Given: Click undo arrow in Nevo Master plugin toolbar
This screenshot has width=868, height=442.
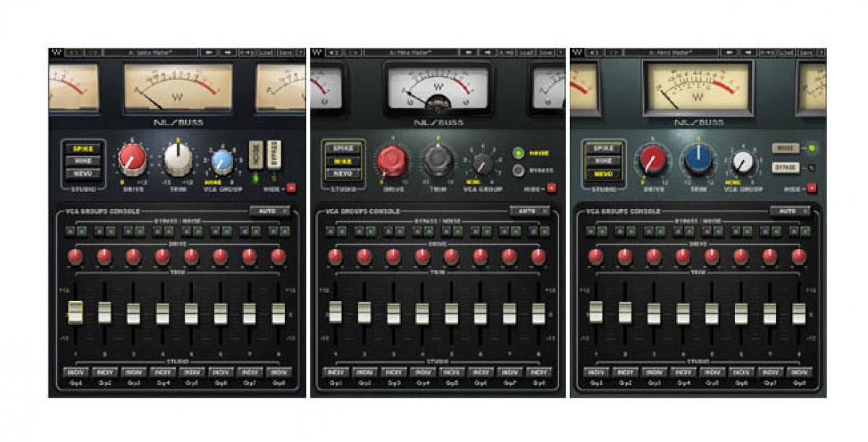Looking at the screenshot, I should click(594, 53).
